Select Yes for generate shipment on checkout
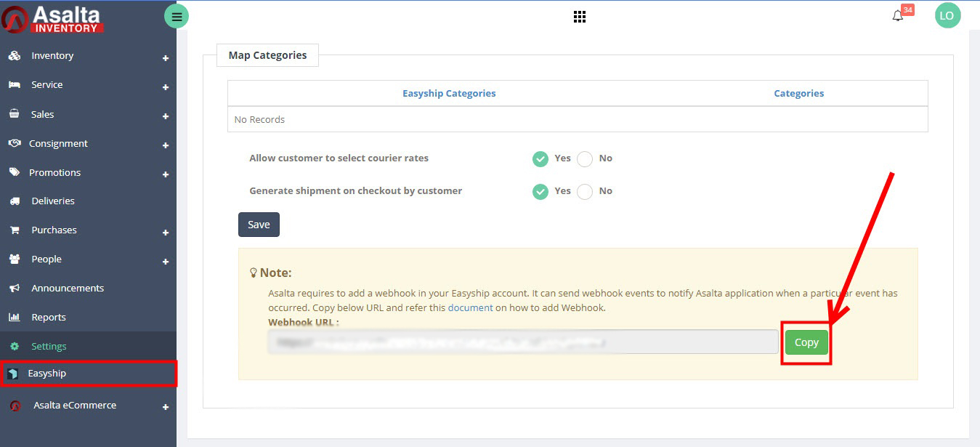 [540, 191]
